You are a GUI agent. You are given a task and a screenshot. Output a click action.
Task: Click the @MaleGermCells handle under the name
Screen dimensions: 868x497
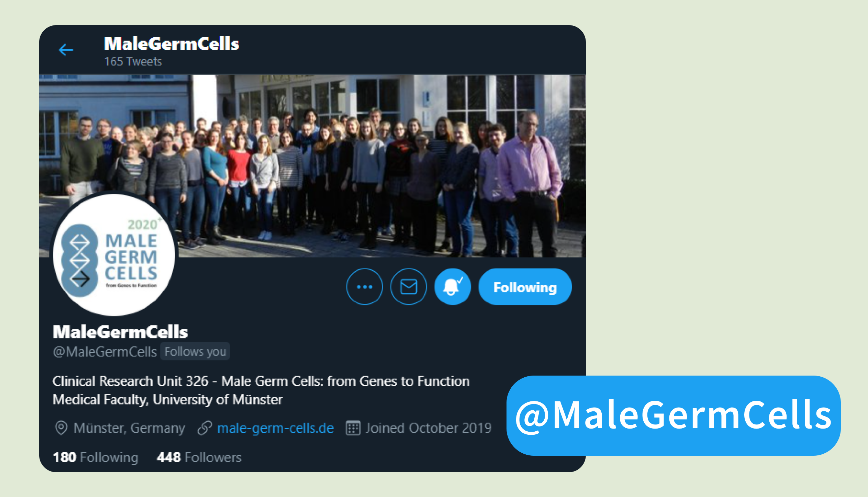click(105, 352)
